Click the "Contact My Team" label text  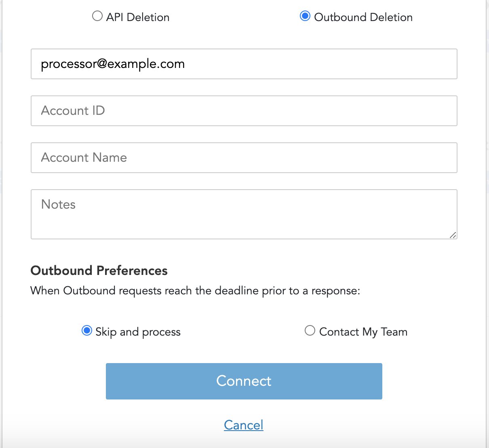(363, 332)
